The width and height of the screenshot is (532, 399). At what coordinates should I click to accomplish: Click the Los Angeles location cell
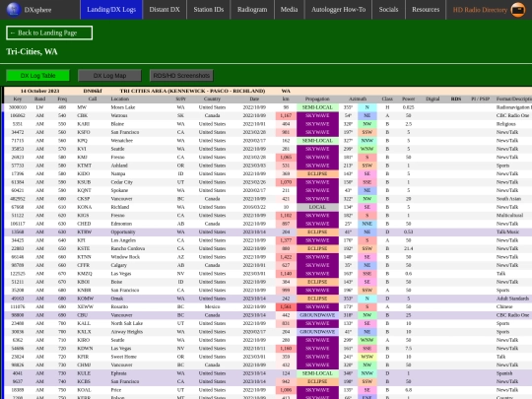123,240
